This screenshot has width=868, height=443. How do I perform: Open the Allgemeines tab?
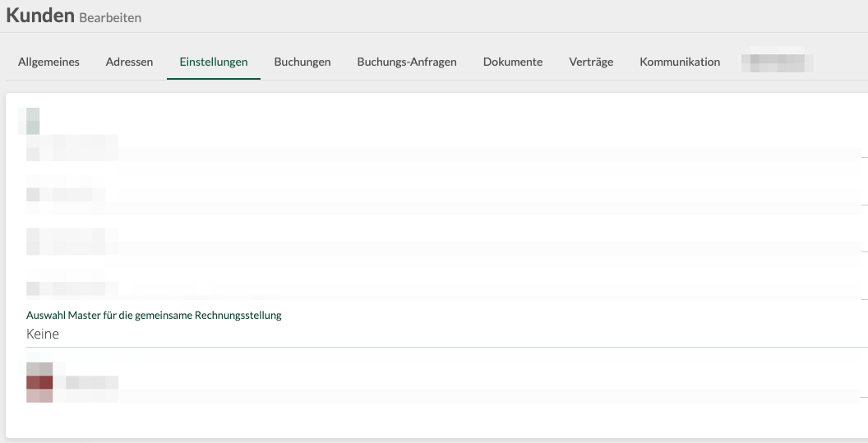48,62
